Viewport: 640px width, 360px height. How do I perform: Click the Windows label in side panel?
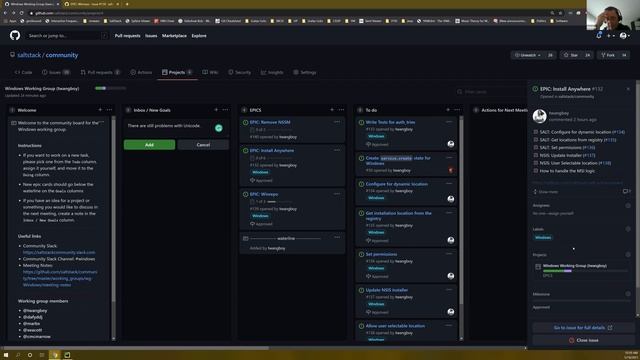coord(543,237)
